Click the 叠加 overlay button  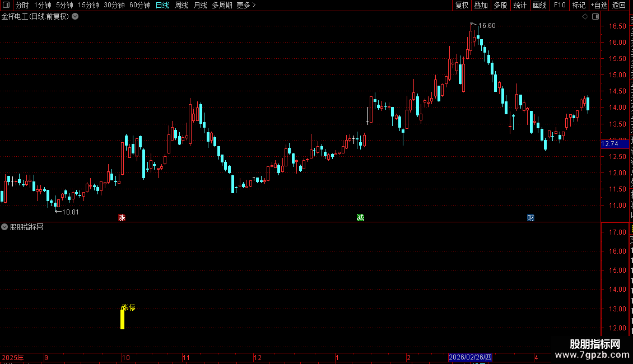point(481,5)
